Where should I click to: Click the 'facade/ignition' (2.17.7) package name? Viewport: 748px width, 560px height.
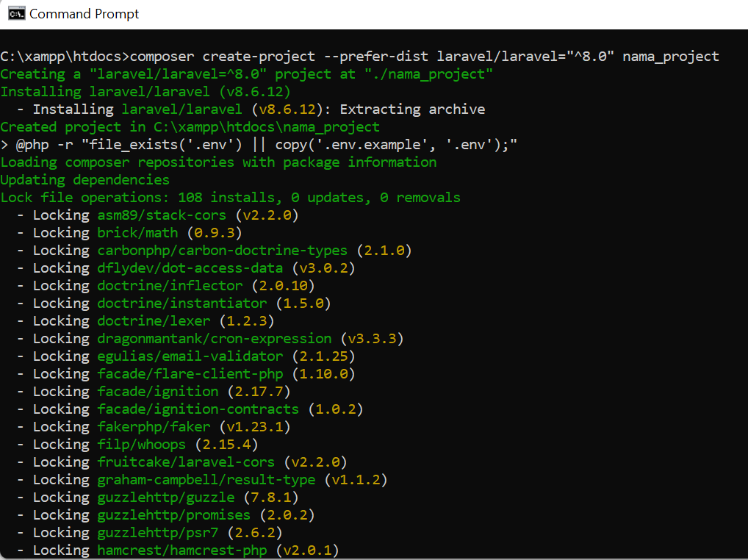coord(158,392)
